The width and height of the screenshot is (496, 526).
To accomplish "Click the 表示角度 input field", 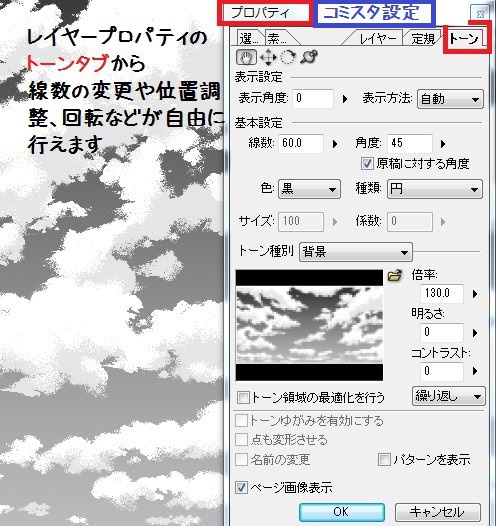I will coord(313,98).
